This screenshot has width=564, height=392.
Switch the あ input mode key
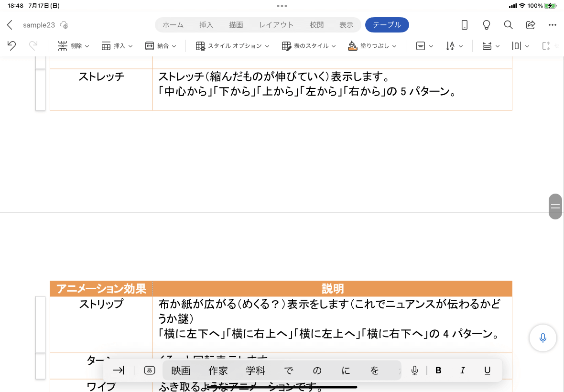tap(149, 370)
